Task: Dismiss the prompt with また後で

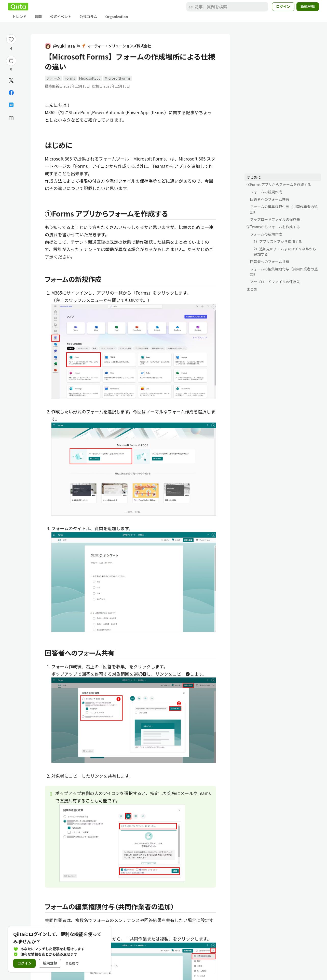Action: (72, 963)
